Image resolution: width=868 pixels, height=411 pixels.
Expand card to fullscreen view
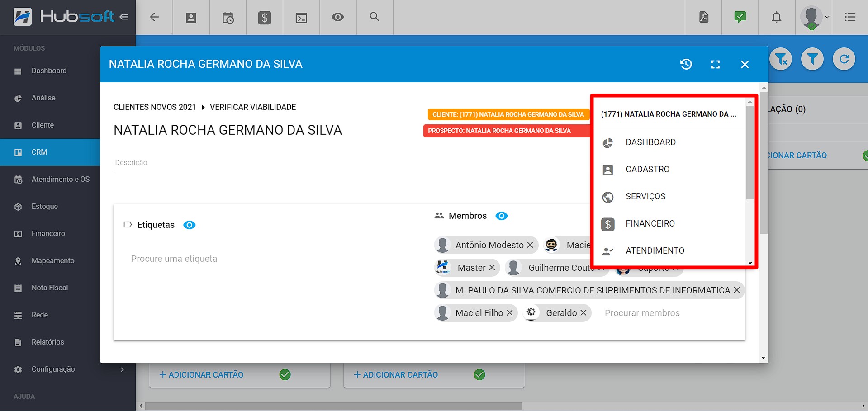(715, 64)
